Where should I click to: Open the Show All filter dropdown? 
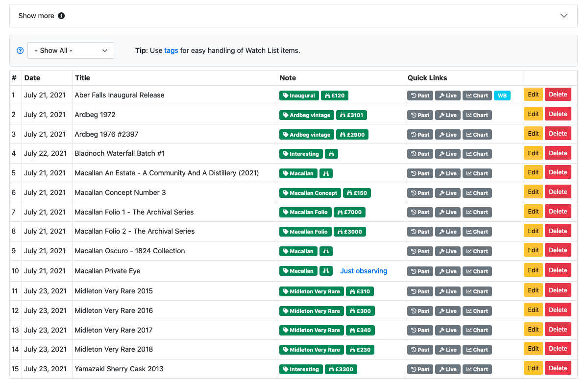point(71,50)
